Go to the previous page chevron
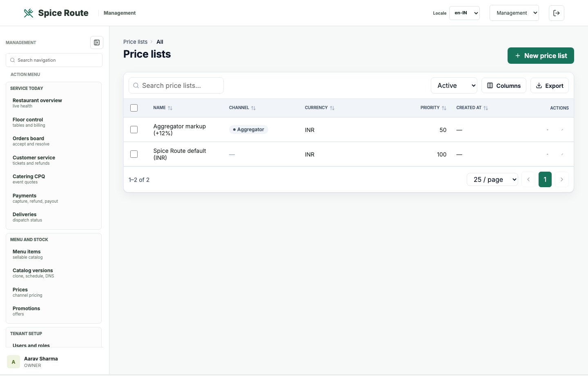Image resolution: width=588 pixels, height=376 pixels. click(x=528, y=179)
